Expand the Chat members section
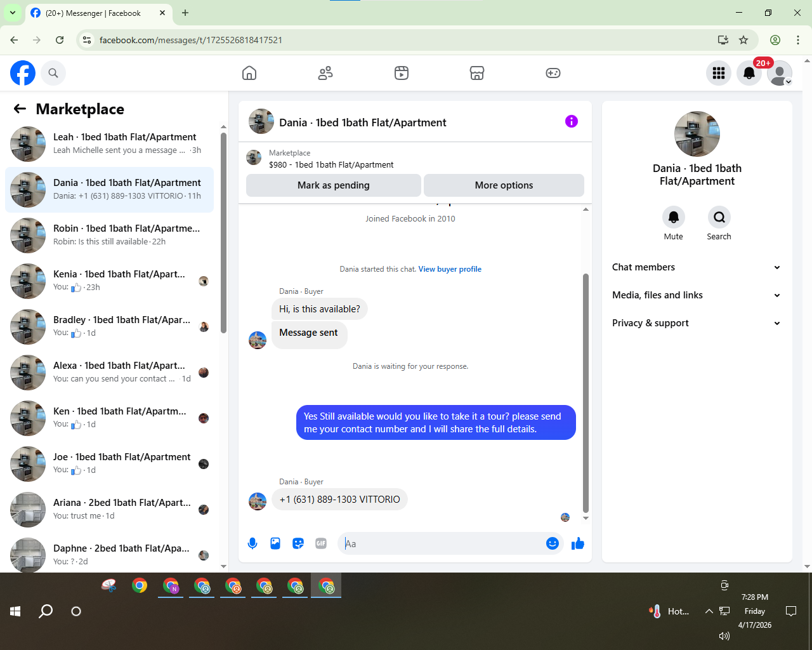This screenshot has height=650, width=812. [x=696, y=267]
